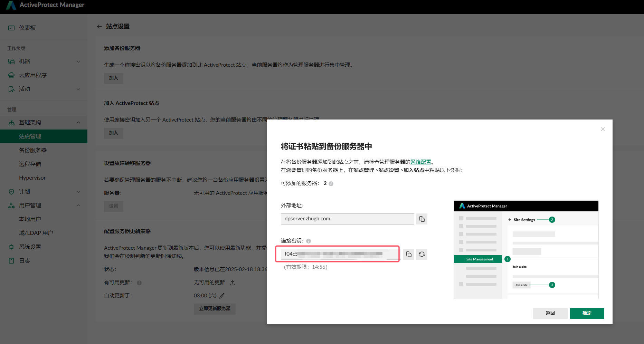Click the 将证书粘贴到备份服务器中 heading

point(326,146)
